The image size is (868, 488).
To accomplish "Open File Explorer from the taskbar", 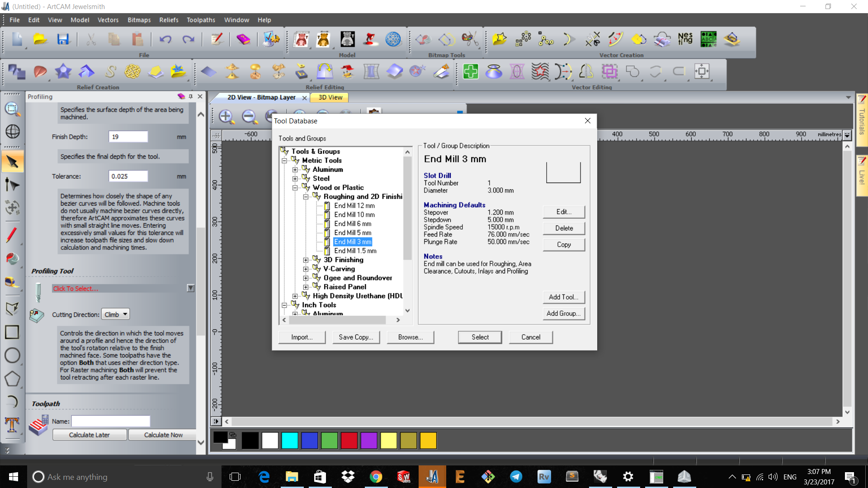I will coord(292,477).
